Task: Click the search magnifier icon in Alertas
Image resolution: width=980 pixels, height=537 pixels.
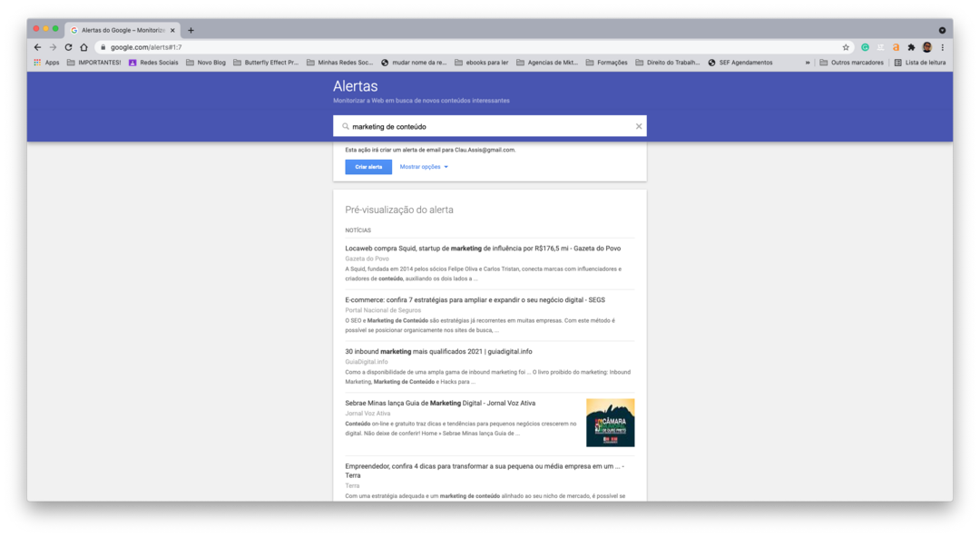Action: 345,126
